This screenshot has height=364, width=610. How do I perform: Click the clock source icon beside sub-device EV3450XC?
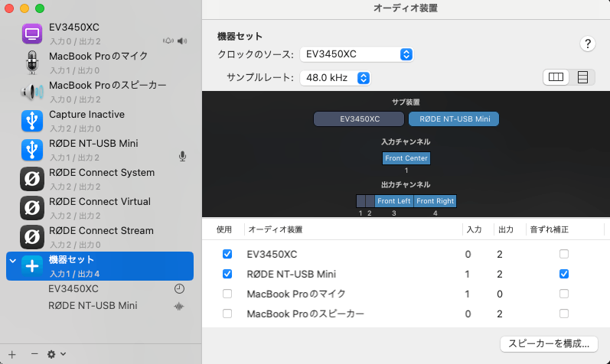179,288
